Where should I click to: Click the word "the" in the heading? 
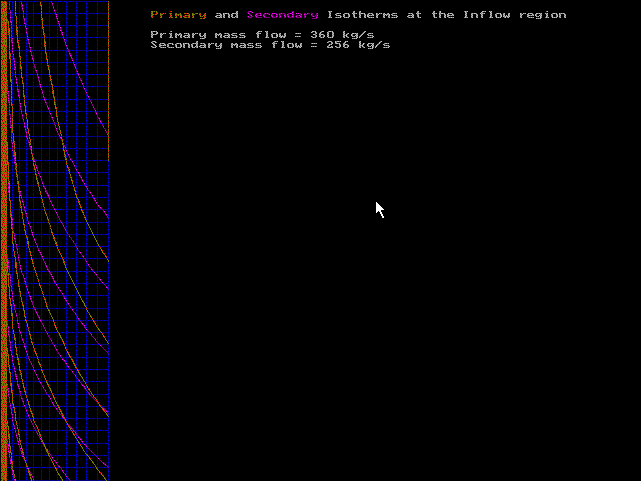tap(442, 15)
